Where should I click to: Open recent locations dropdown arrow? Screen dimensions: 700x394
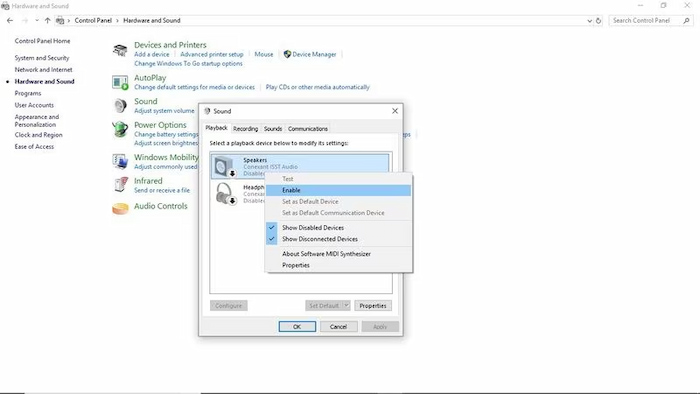pos(37,21)
